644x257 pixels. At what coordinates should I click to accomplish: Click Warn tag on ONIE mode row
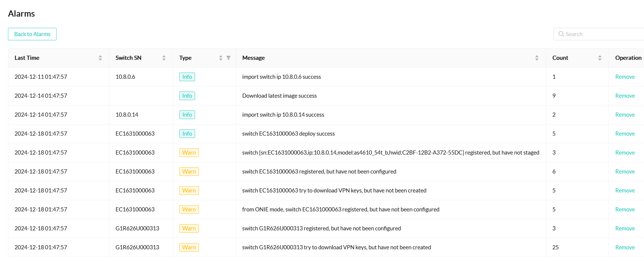pos(189,210)
